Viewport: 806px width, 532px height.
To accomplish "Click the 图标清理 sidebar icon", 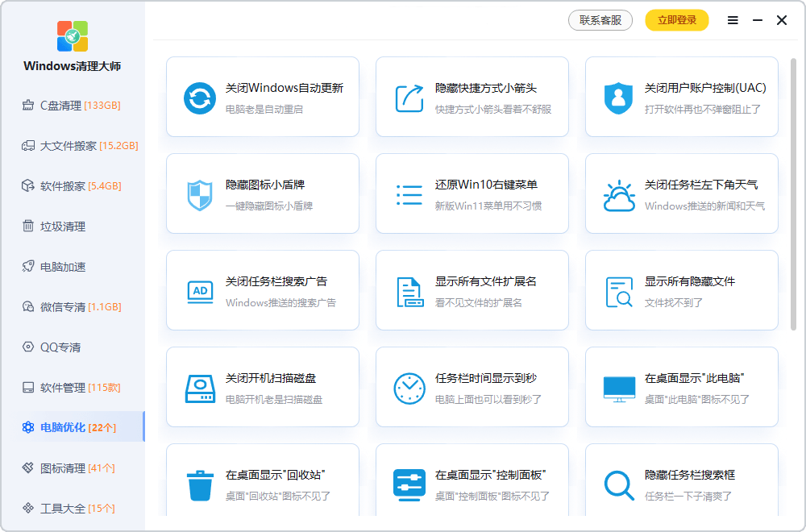I will pyautogui.click(x=28, y=468).
